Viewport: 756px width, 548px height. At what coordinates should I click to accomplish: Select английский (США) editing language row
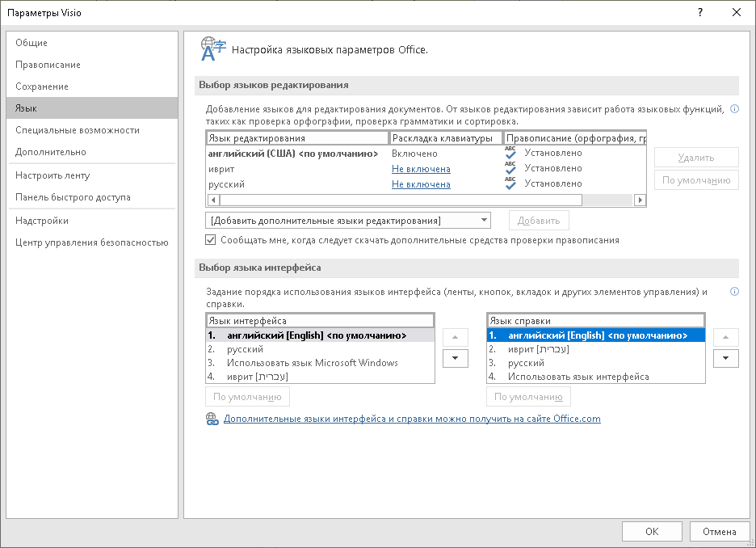click(426, 154)
